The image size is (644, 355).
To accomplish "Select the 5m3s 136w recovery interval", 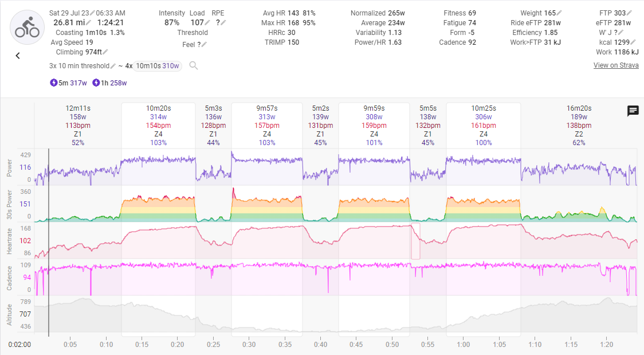I will tap(213, 126).
